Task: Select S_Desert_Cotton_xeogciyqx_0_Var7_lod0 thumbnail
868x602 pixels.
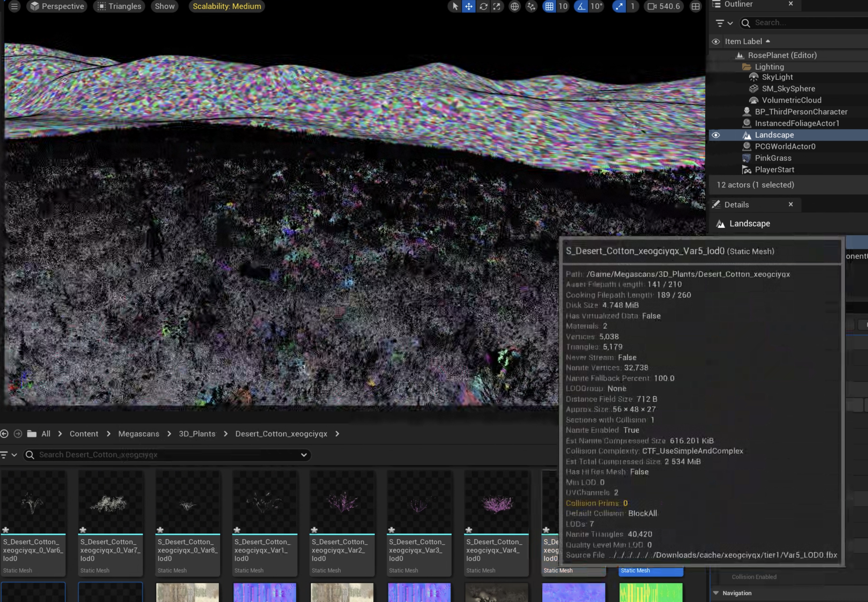Action: [x=111, y=523]
